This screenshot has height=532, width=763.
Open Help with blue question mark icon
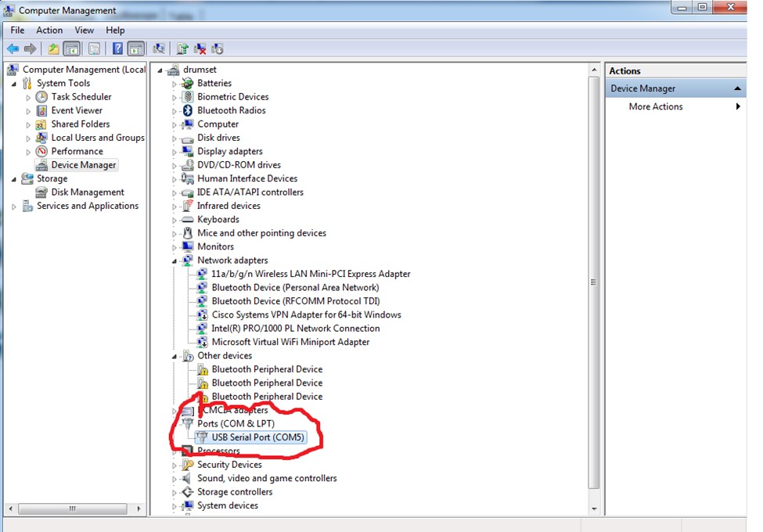pyautogui.click(x=117, y=49)
